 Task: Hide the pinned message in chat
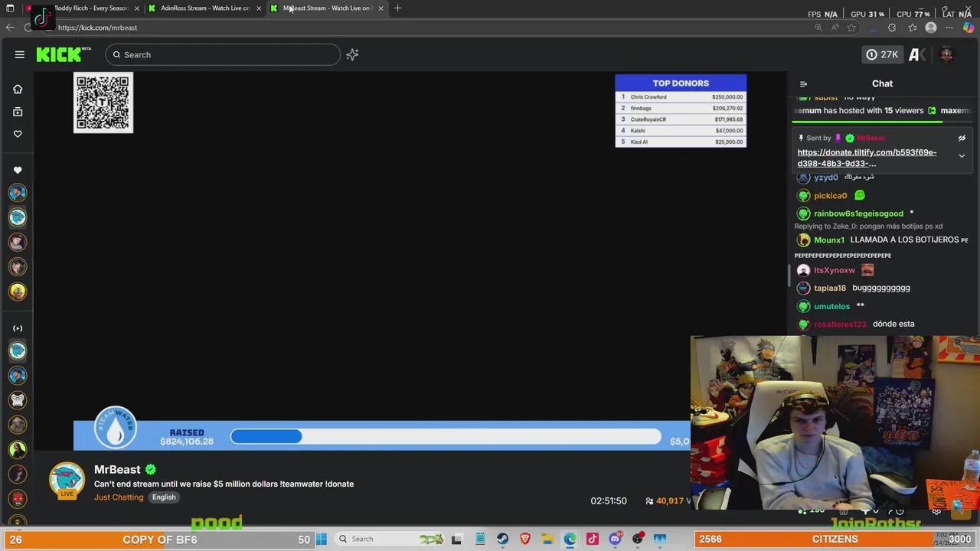coord(962,139)
